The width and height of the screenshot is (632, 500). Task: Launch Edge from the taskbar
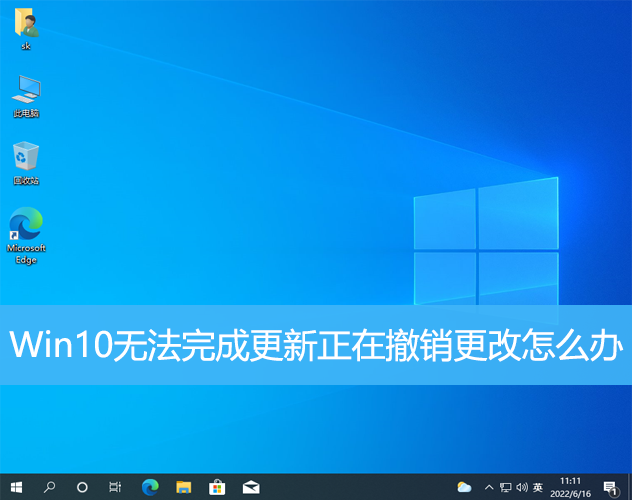pyautogui.click(x=150, y=487)
